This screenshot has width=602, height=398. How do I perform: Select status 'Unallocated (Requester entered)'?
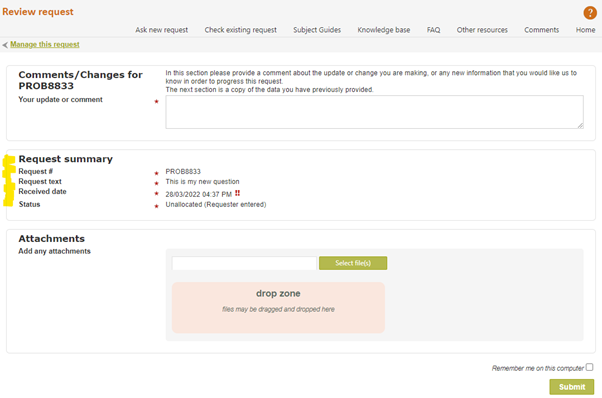click(x=216, y=205)
